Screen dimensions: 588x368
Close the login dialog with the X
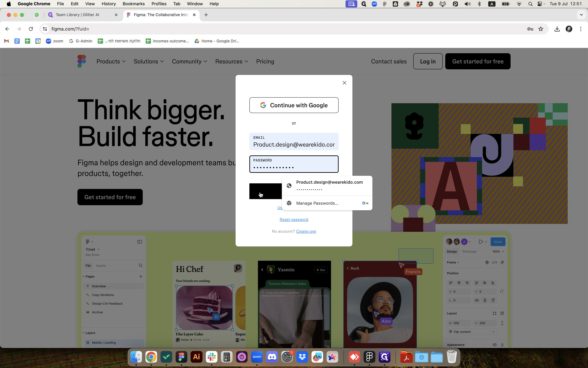pyautogui.click(x=344, y=83)
